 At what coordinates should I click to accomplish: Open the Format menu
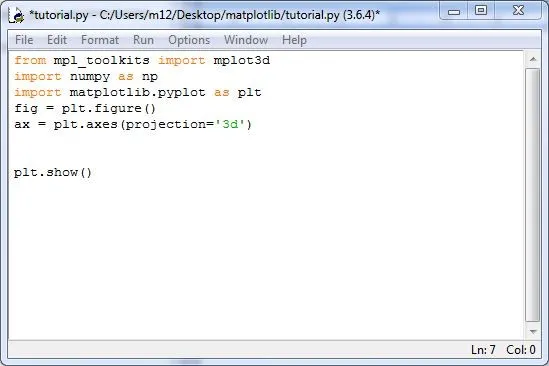pos(100,40)
